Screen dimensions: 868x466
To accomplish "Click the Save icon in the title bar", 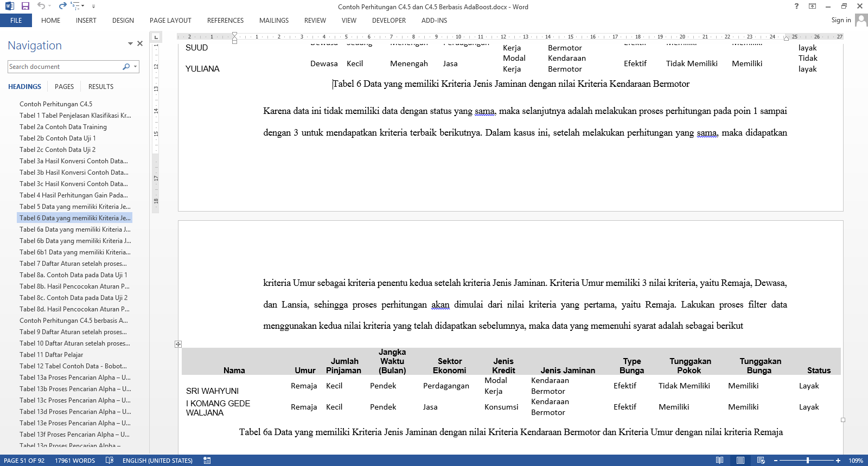I will tap(25, 6).
